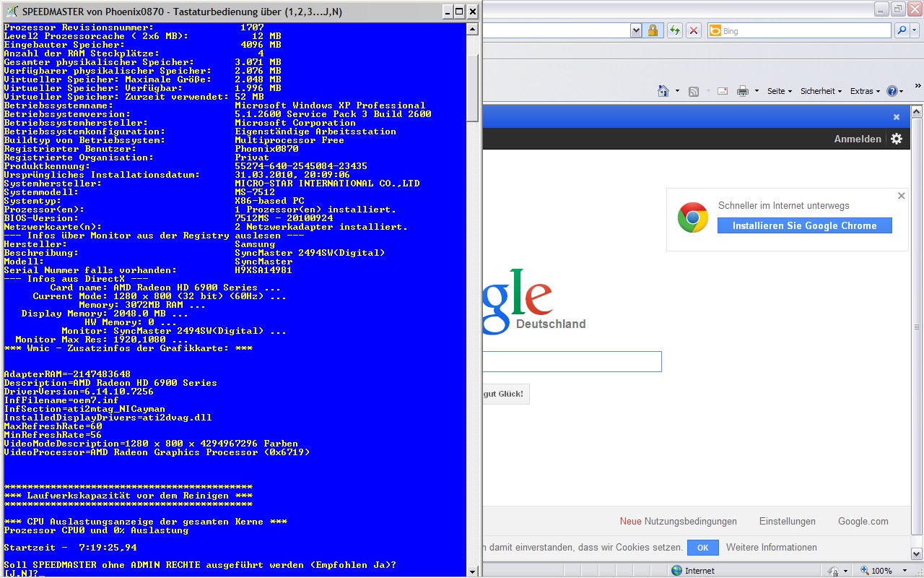The height and width of the screenshot is (578, 924).
Task: Open the Seite menu
Action: pos(780,91)
